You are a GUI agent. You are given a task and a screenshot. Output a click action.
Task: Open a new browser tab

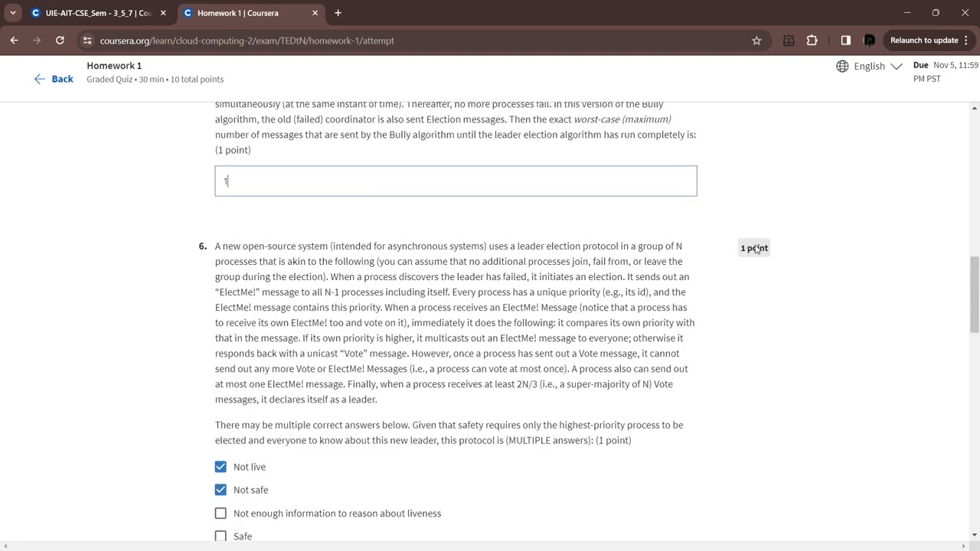[338, 13]
